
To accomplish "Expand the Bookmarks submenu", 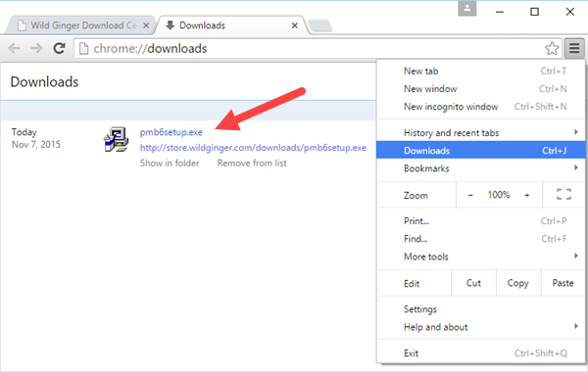I will click(481, 168).
